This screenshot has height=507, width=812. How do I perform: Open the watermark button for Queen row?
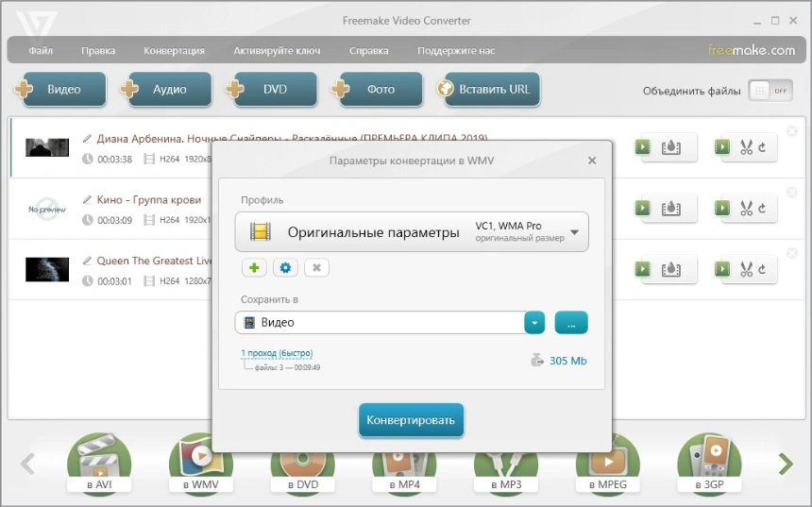[671, 269]
